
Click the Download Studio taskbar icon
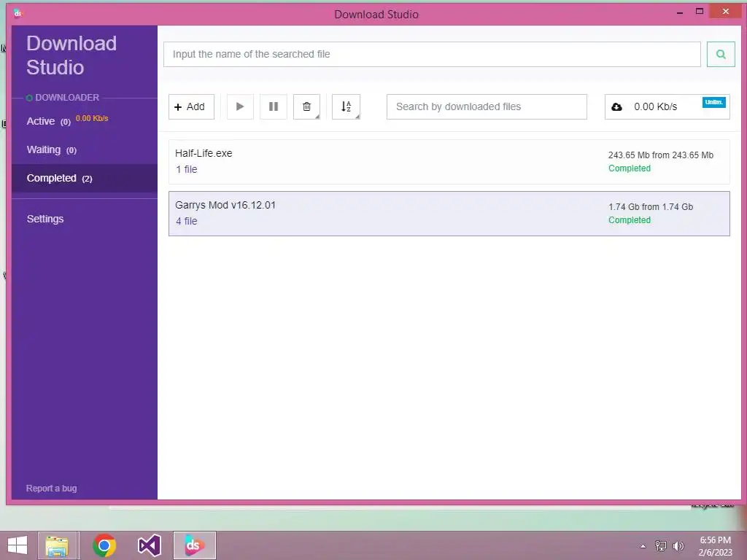click(x=194, y=545)
